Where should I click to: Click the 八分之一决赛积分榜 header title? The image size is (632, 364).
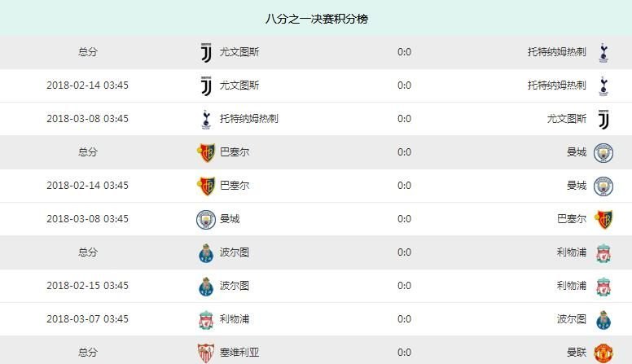316,18
